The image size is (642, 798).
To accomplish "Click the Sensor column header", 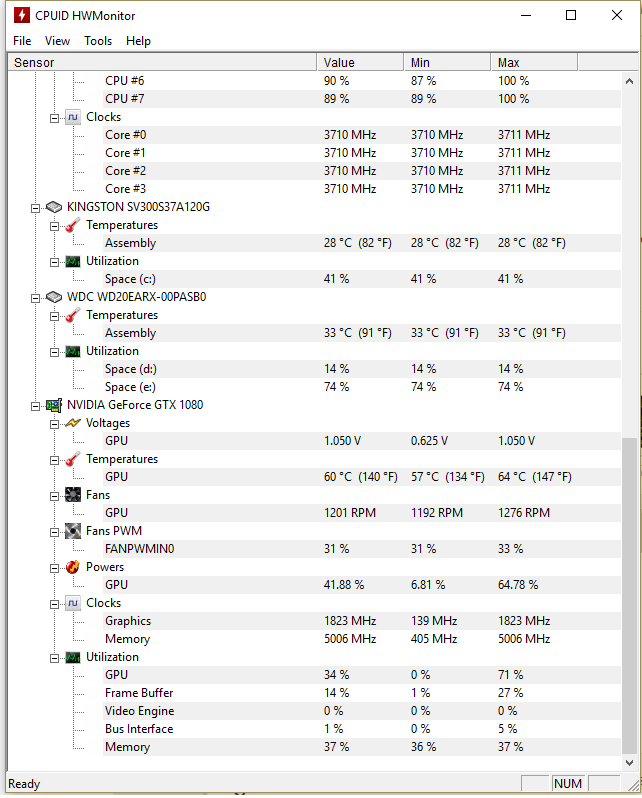I will [162, 63].
